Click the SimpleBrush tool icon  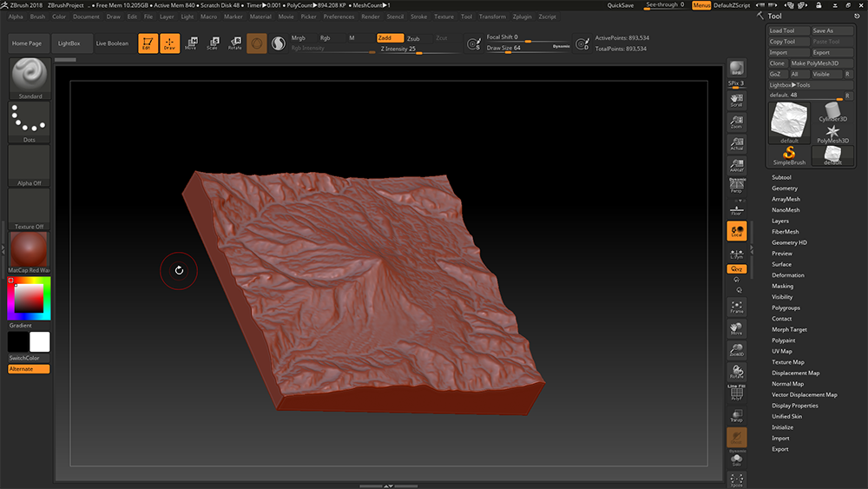[789, 155]
